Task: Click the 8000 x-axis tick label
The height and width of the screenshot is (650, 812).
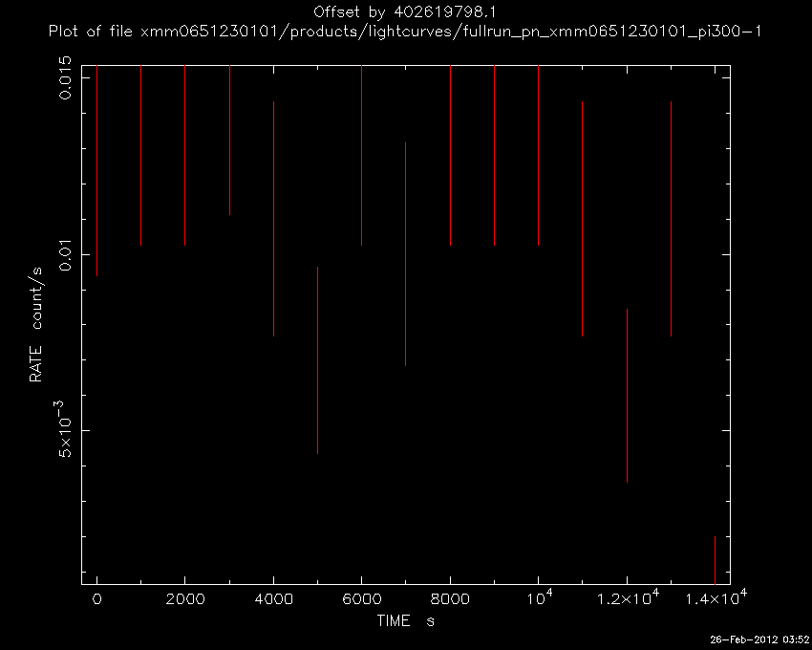Action: click(x=450, y=599)
